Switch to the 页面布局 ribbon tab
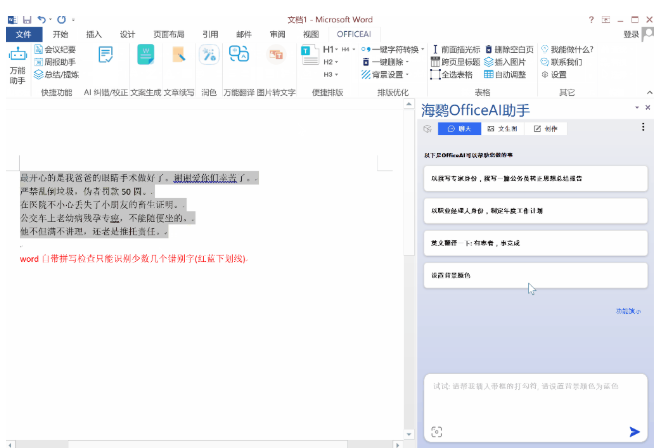The height and width of the screenshot is (448, 654). point(169,34)
